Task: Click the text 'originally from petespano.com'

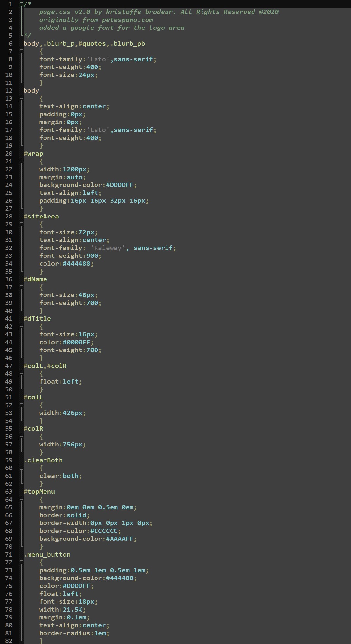Action: point(96,20)
